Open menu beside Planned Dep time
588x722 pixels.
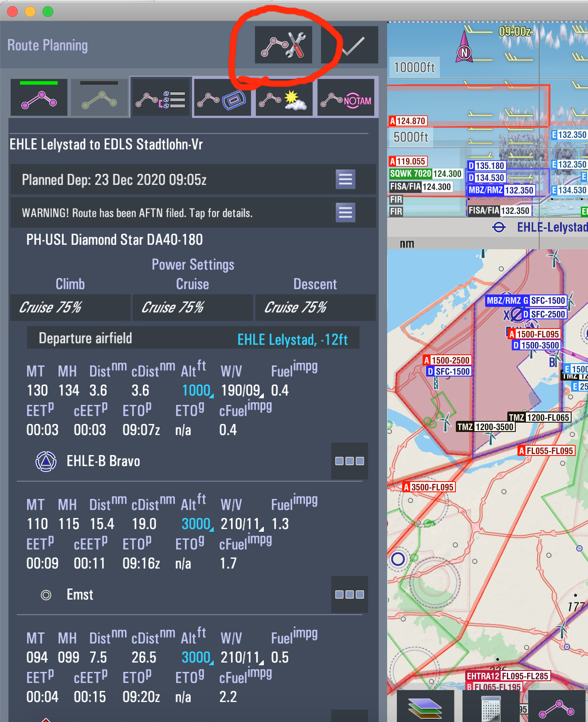tap(345, 180)
